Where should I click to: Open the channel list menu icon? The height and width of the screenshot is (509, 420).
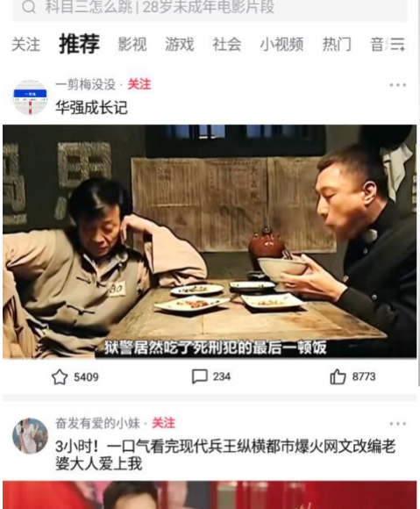point(397,44)
